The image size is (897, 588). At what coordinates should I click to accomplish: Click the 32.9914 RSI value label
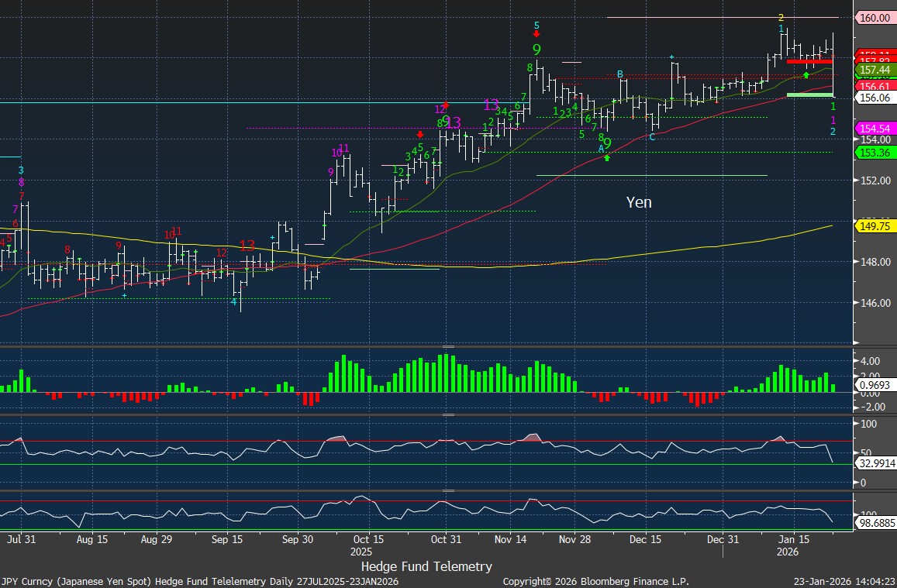pos(876,463)
